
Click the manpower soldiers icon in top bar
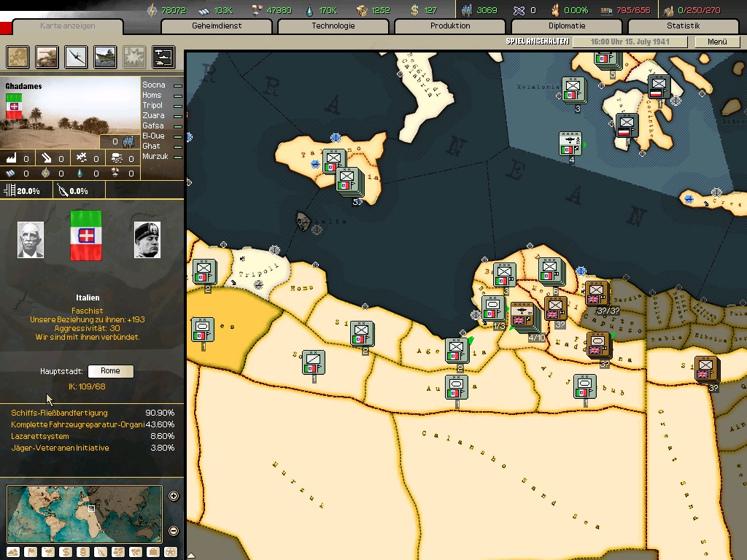click(x=467, y=10)
